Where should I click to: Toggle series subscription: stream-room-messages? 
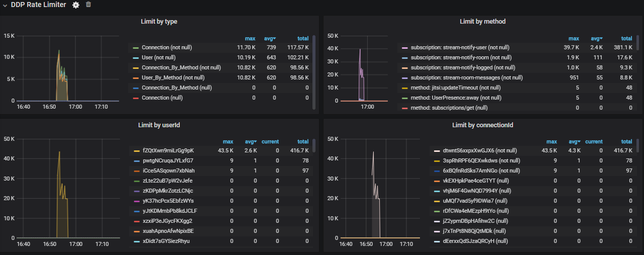coord(467,77)
